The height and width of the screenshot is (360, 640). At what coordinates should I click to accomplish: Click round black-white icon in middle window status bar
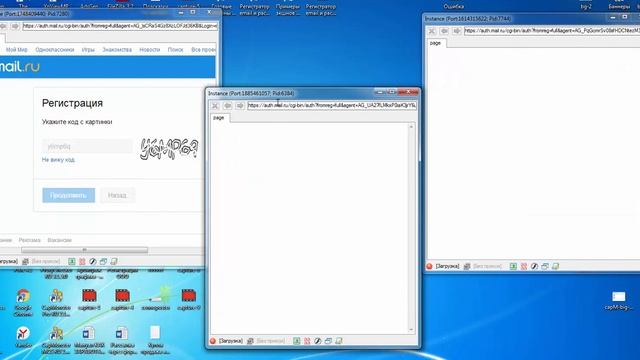click(318, 341)
